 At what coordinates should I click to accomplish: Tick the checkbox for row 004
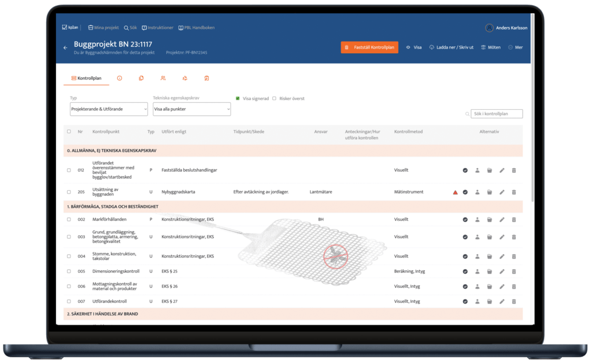pos(69,257)
